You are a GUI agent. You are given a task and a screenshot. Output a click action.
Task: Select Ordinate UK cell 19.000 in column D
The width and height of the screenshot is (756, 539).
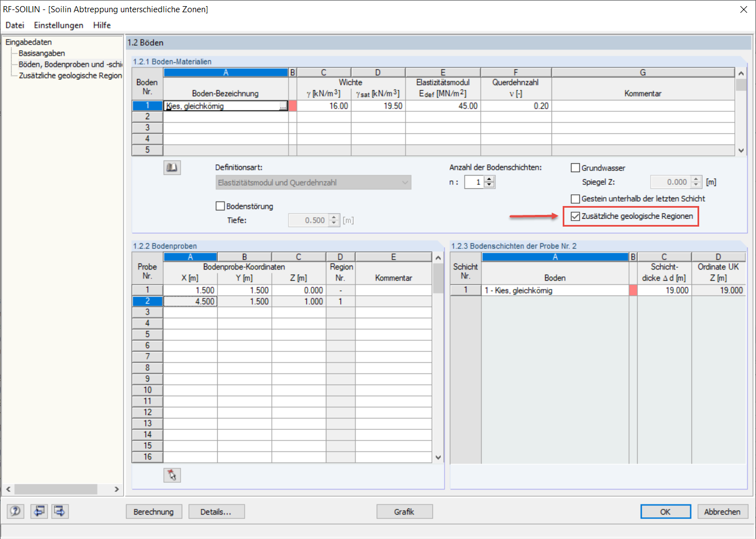718,290
